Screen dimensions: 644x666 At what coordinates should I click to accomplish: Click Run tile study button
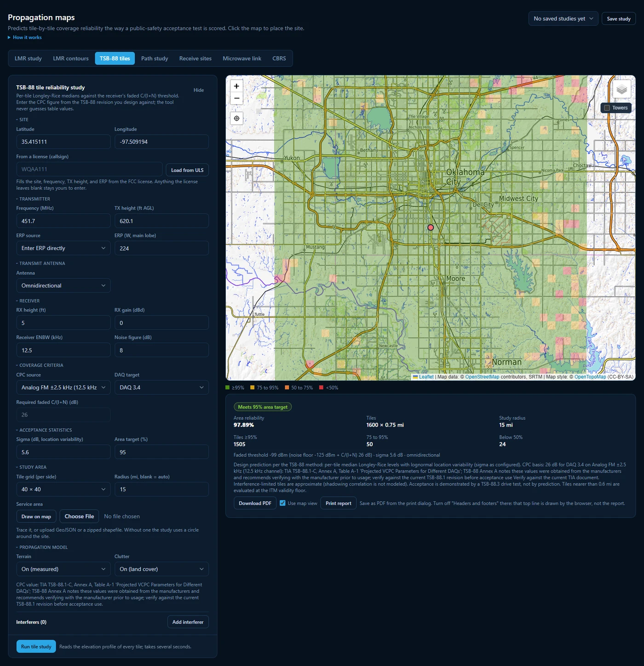tap(36, 646)
